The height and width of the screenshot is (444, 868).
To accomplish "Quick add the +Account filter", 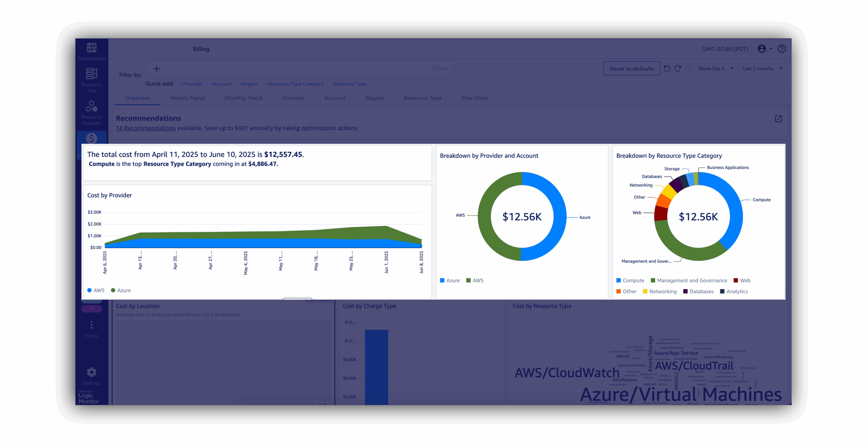I will (x=221, y=84).
